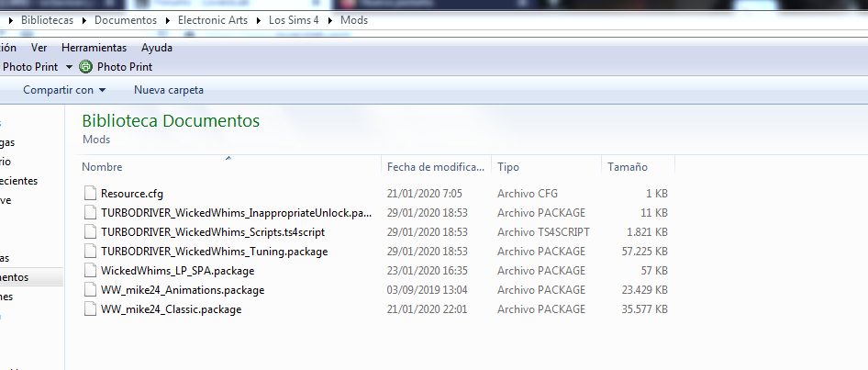Select the file name Resource.cfg
868x370 pixels.
pos(132,194)
